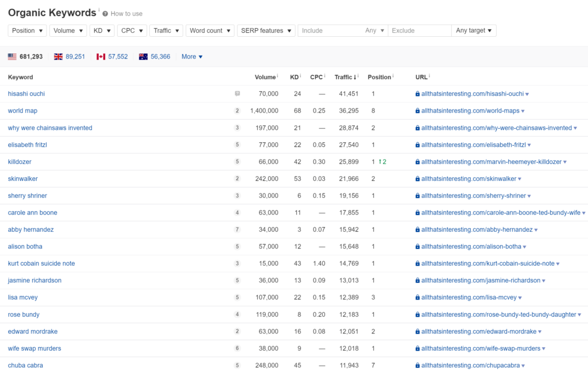Click SERP badge 2 for skinwalker

237,178
